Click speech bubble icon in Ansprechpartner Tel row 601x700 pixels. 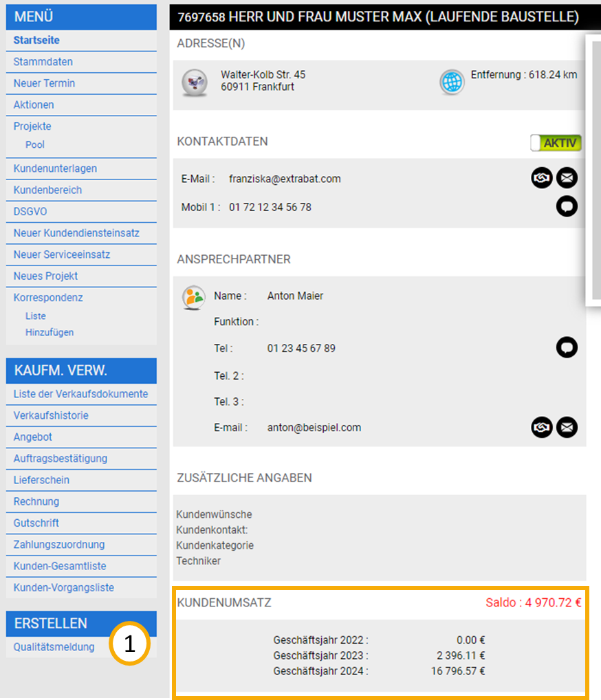(567, 348)
